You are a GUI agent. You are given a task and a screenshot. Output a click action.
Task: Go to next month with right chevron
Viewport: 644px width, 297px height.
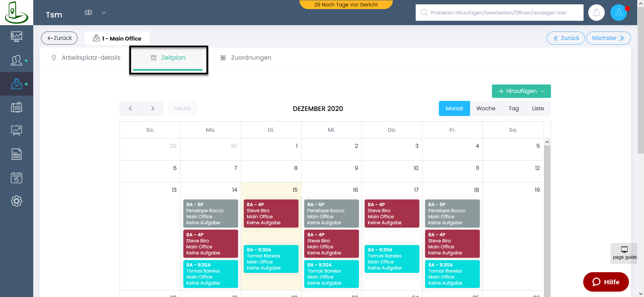click(x=152, y=109)
